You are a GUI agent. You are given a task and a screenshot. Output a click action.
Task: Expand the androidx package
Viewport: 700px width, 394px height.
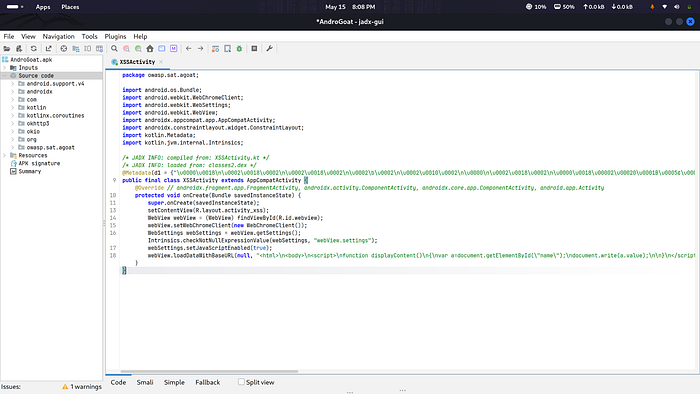(12, 92)
